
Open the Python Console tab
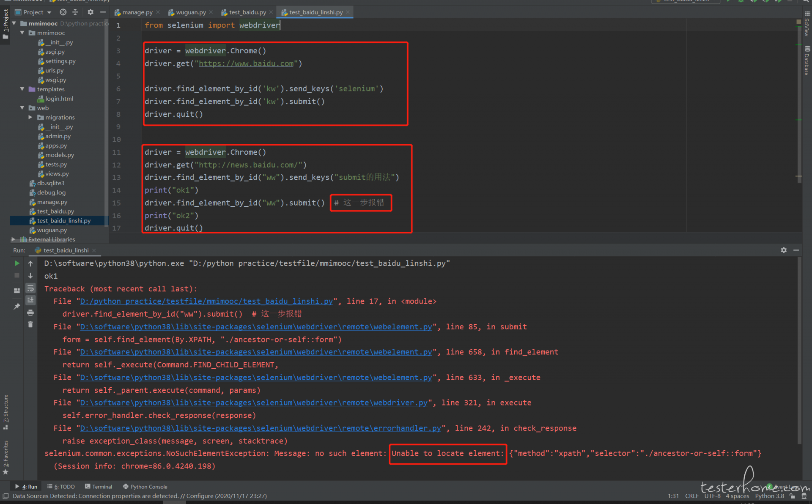145,487
